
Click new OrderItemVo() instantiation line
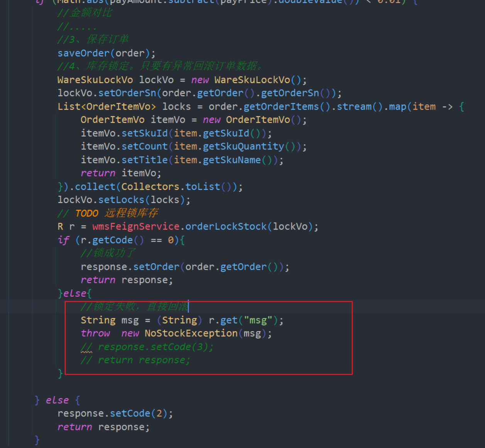click(x=193, y=120)
